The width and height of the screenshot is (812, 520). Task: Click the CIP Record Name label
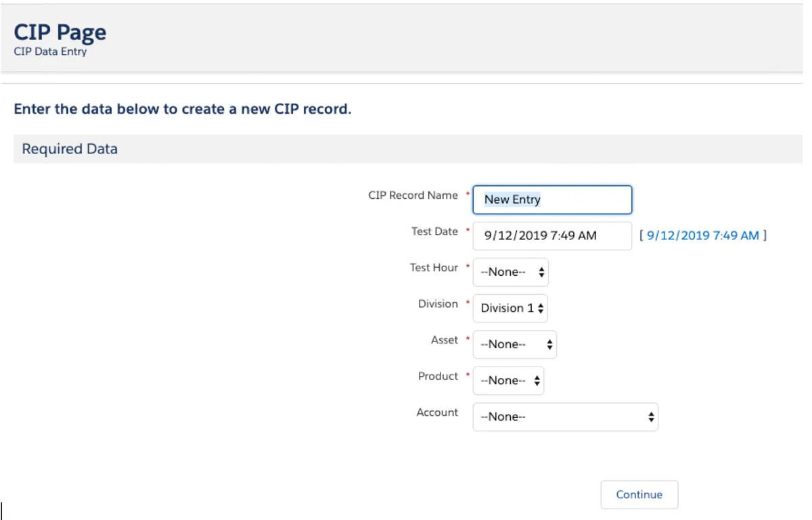pos(413,195)
